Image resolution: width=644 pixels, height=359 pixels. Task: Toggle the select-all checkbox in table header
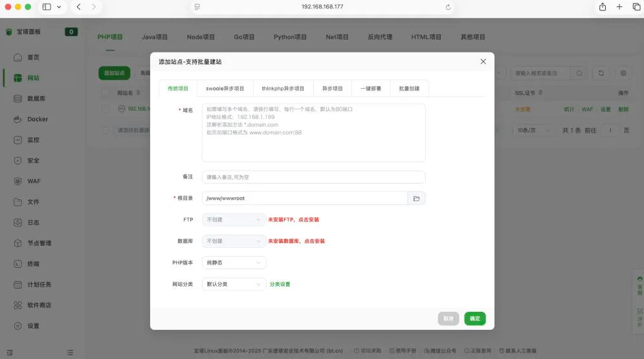105,92
